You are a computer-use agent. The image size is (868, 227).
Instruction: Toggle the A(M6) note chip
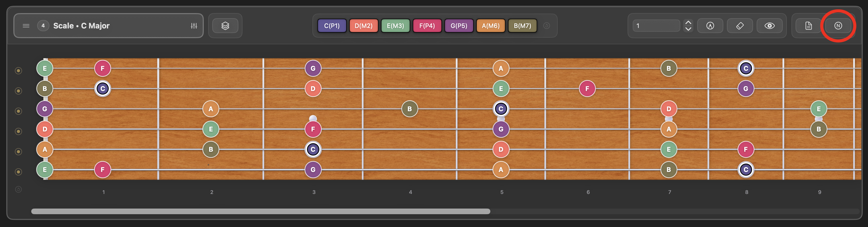click(x=491, y=26)
